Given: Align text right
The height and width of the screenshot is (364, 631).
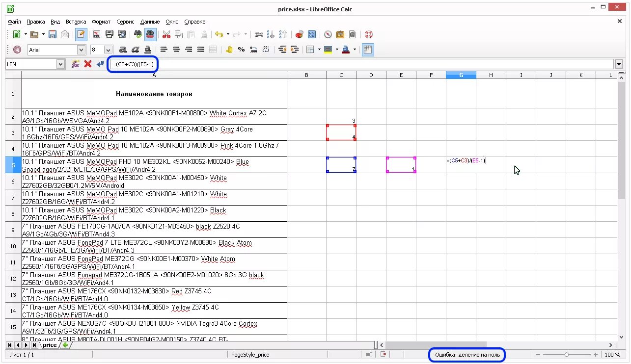Looking at the screenshot, I should click(x=189, y=50).
